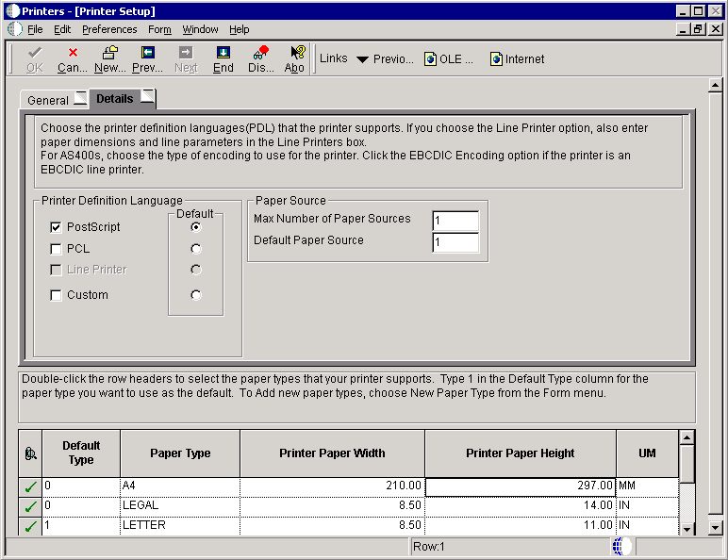Screen dimensions: 728x560
Task: Open the Preferences menu
Action: (109, 29)
